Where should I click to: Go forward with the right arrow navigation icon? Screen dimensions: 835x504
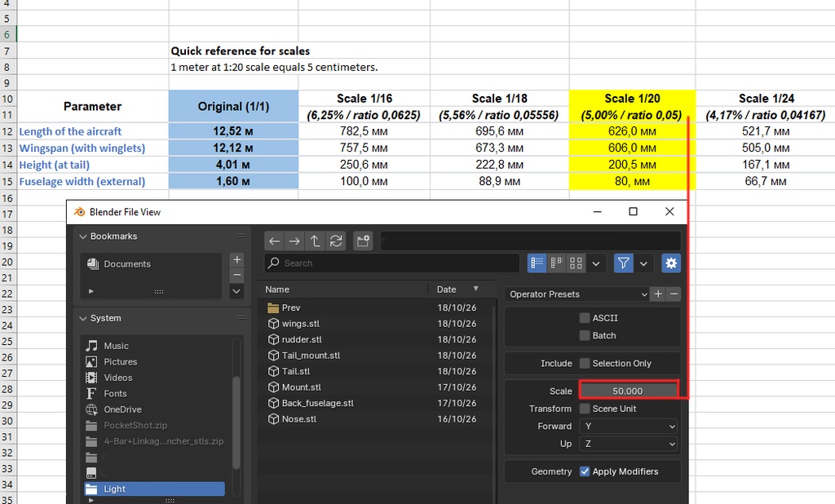pyautogui.click(x=294, y=241)
